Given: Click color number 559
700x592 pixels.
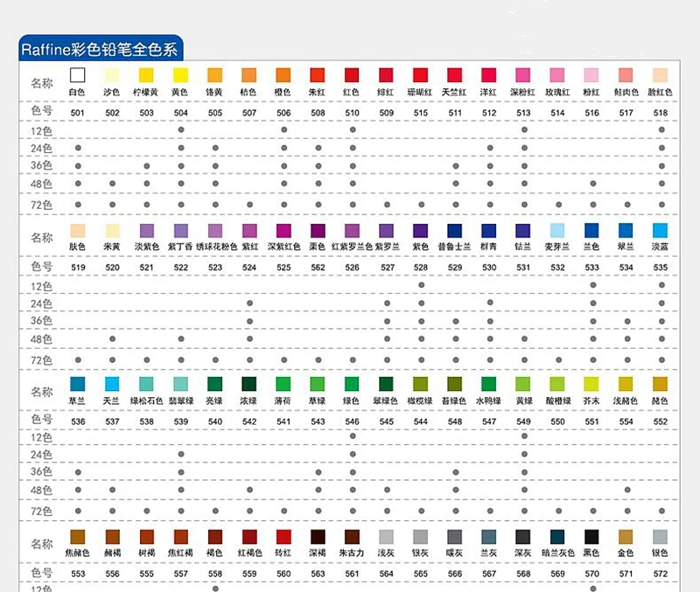Looking at the screenshot, I should (x=249, y=574).
